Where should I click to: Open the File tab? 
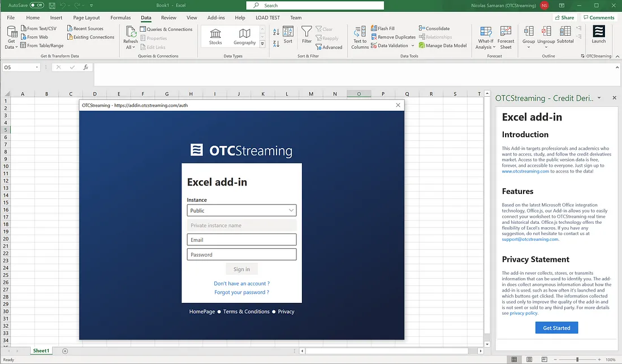11,18
